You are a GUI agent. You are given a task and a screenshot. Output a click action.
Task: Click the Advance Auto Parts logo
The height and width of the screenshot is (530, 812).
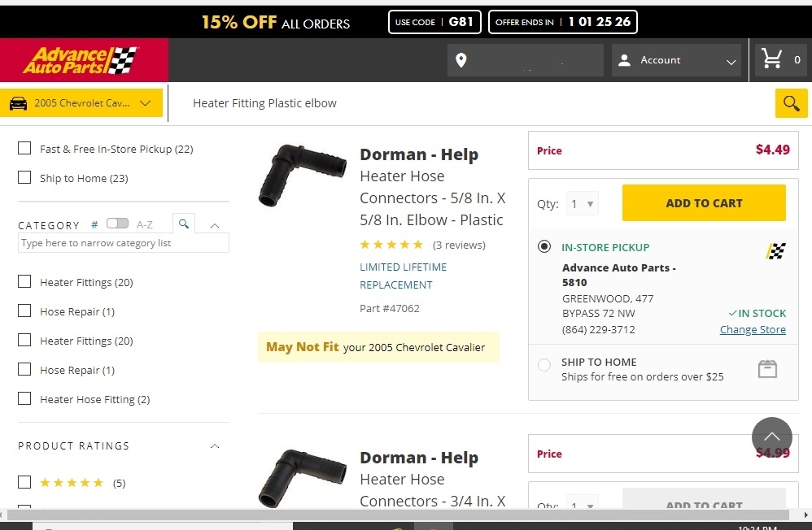click(x=80, y=60)
